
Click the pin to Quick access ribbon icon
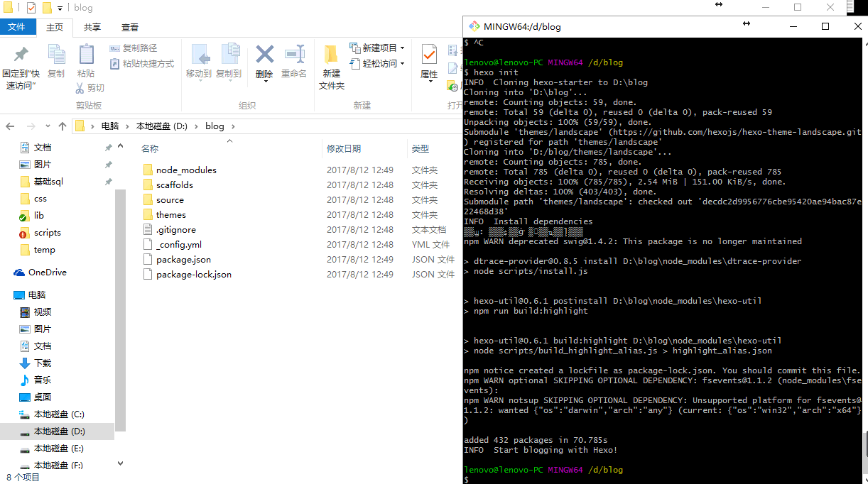point(21,54)
